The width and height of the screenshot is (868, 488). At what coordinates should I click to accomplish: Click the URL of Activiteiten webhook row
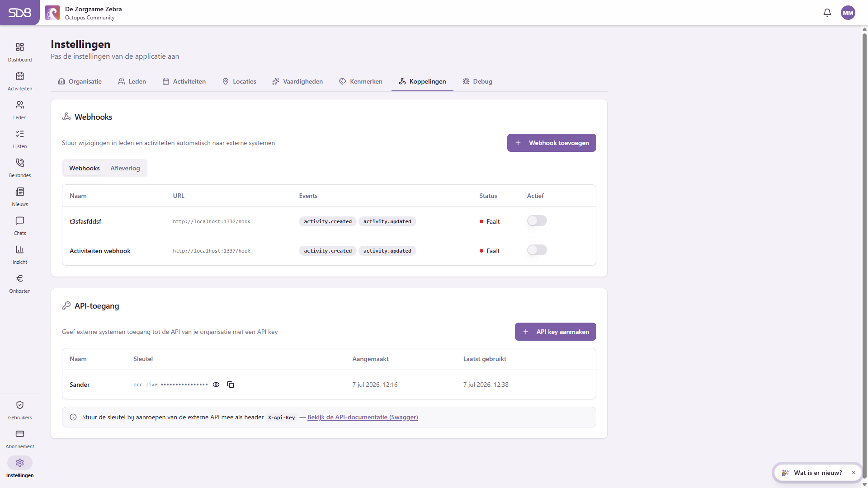pos(212,251)
